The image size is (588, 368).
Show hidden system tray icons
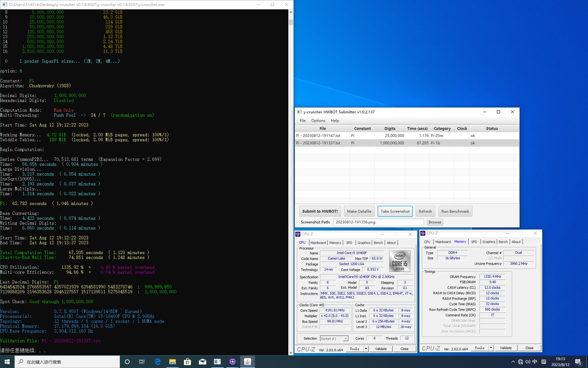pos(513,362)
